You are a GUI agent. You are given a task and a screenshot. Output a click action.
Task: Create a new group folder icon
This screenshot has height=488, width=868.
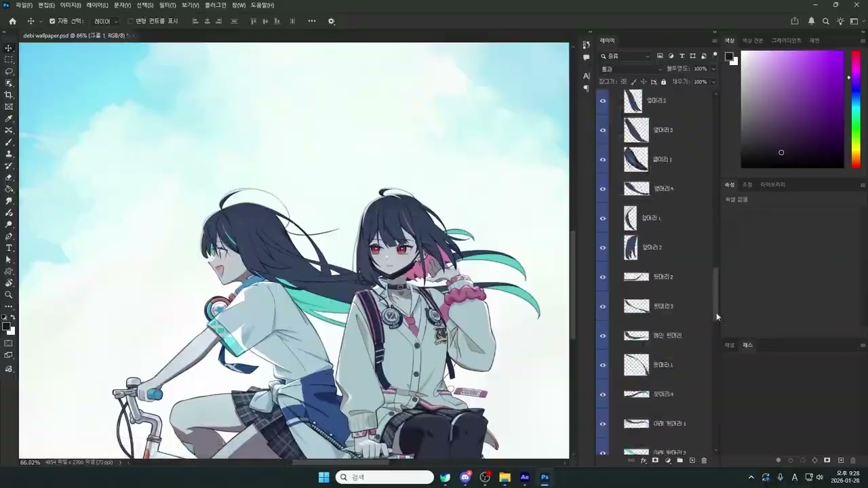pos(679,460)
